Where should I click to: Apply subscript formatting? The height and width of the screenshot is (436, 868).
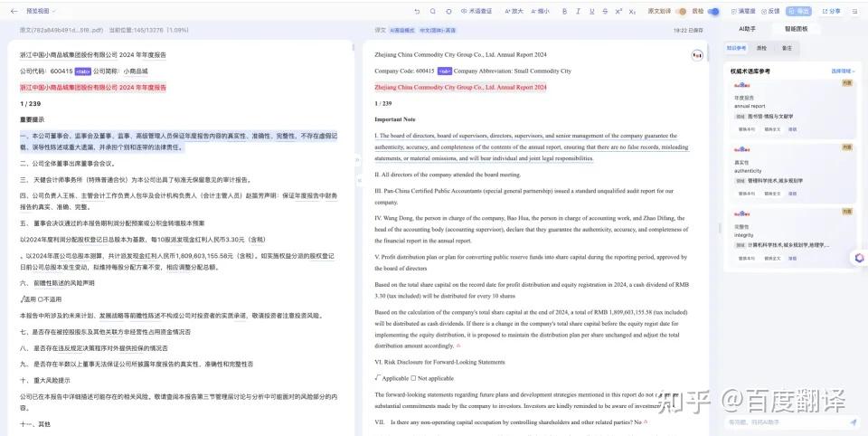[632, 11]
